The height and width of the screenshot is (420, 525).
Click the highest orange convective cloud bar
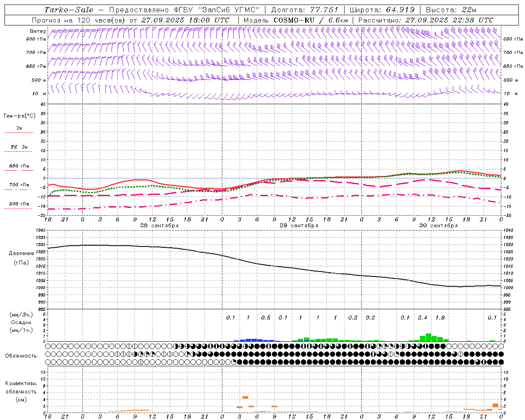coord(245,397)
